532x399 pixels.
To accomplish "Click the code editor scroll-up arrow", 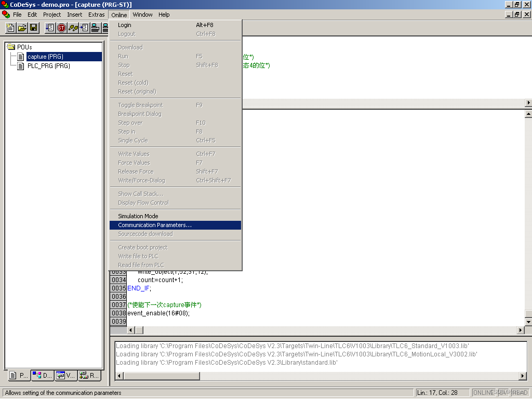I will [x=528, y=114].
